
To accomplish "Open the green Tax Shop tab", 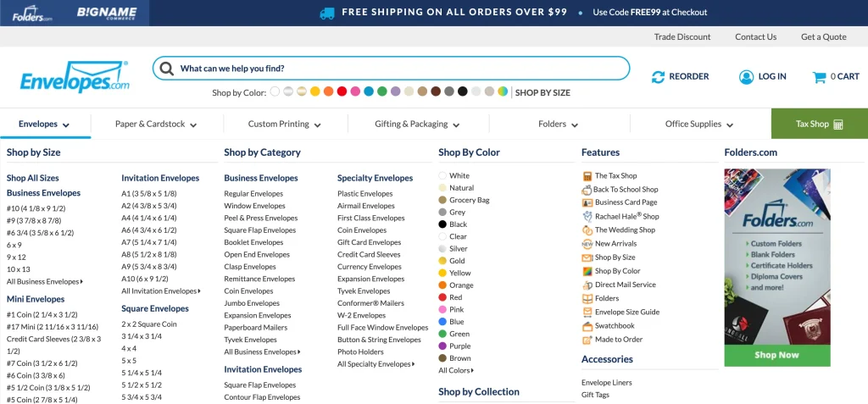I will (x=819, y=124).
